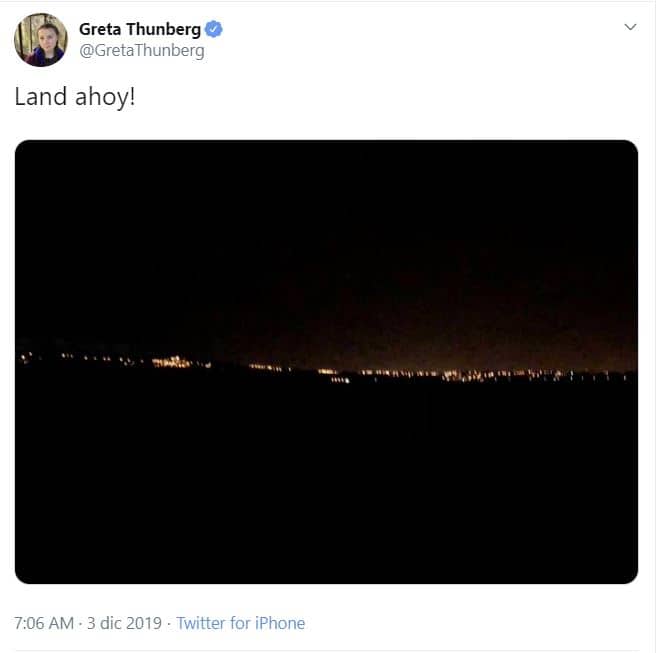Click the blue verified badge
This screenshot has width=659, height=653.
coord(214,29)
